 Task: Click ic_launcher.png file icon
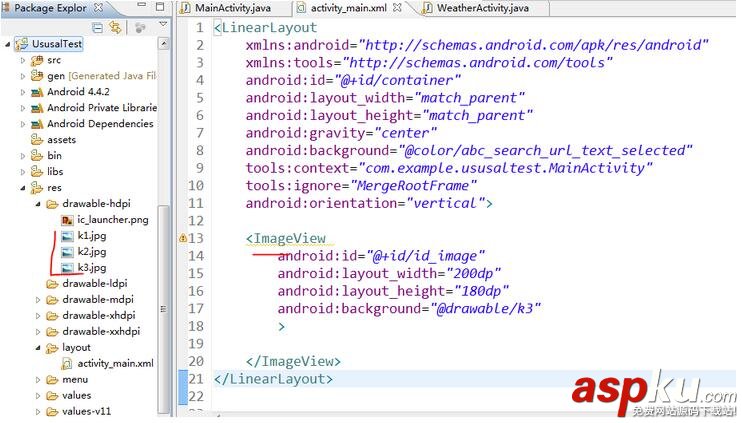coord(67,220)
